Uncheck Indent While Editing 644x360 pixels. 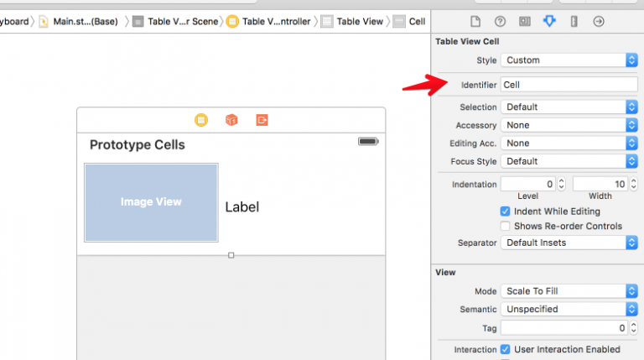[x=506, y=211]
